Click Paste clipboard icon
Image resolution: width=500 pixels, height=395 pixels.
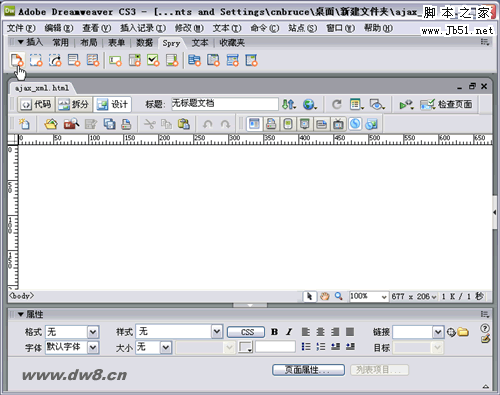pyautogui.click(x=184, y=124)
